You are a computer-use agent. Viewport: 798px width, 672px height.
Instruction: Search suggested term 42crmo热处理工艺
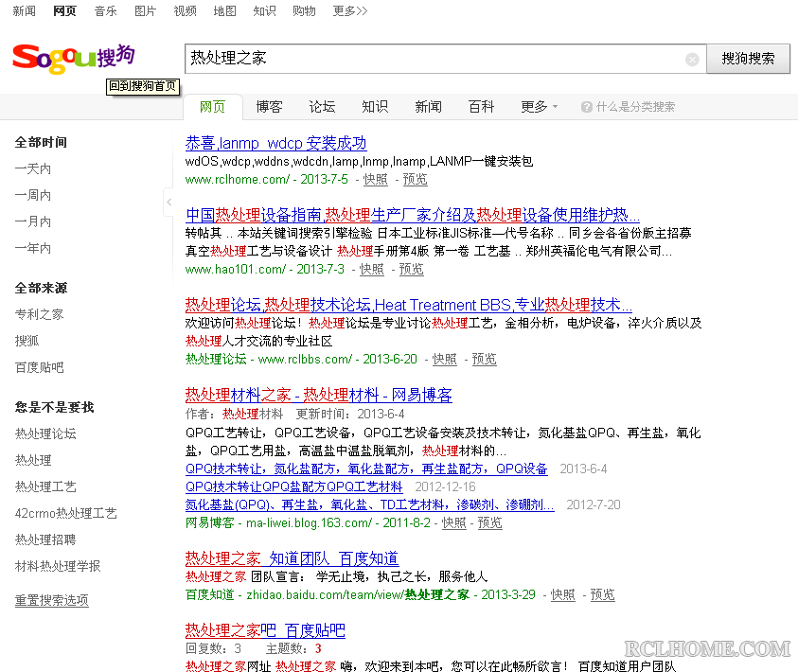pyautogui.click(x=65, y=513)
